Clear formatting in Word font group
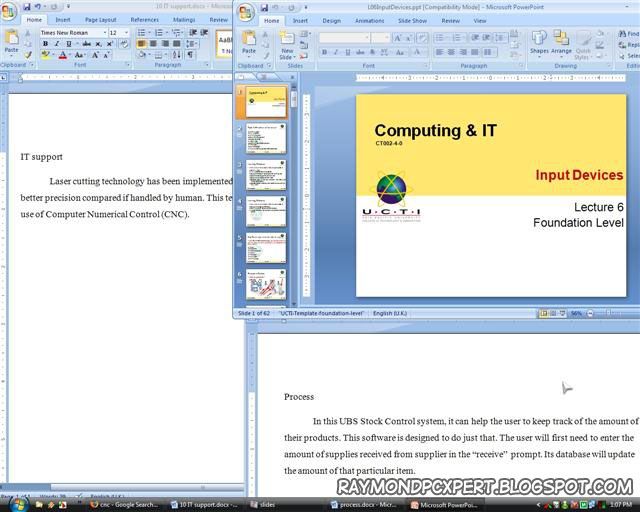Screen dimensions: 640x512 point(124,44)
